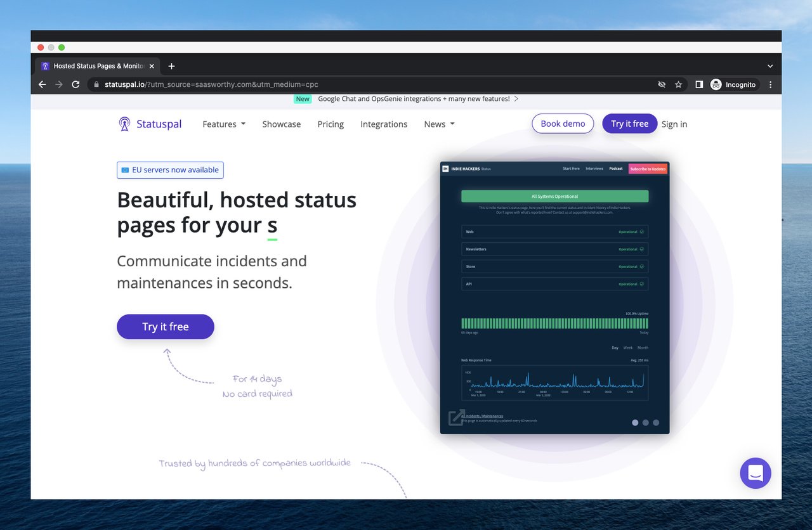Viewport: 812px width, 530px height.
Task: Expand the tab search chevron in Chrome
Action: pos(770,66)
